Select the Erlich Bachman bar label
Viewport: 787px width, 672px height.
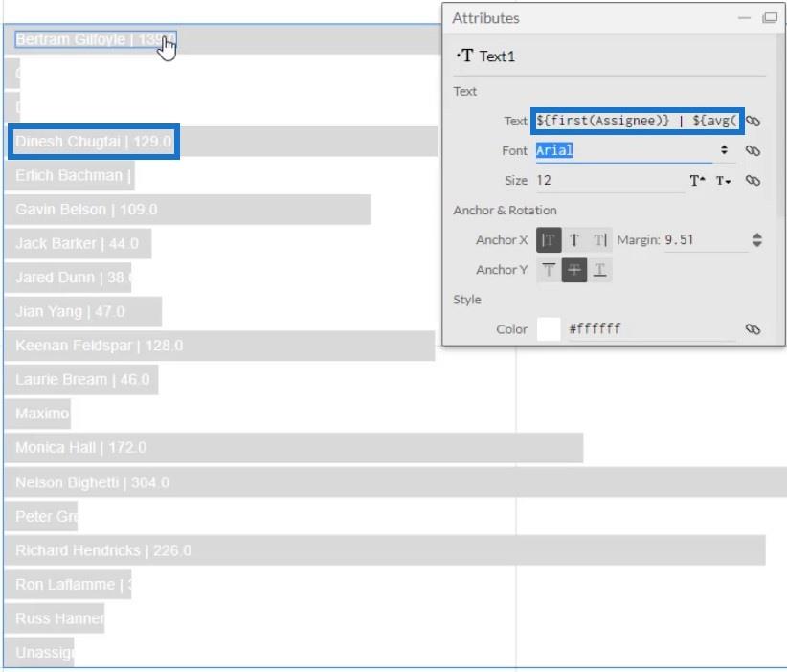click(x=74, y=175)
